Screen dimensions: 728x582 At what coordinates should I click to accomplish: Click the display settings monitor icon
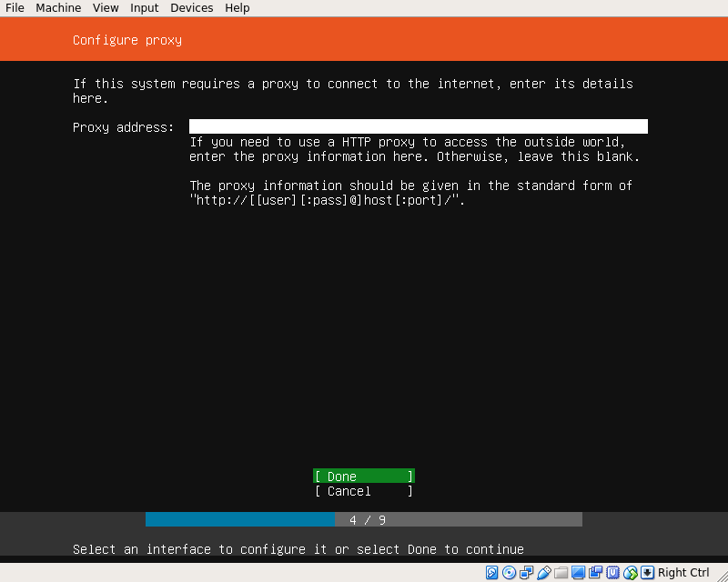pos(578,572)
